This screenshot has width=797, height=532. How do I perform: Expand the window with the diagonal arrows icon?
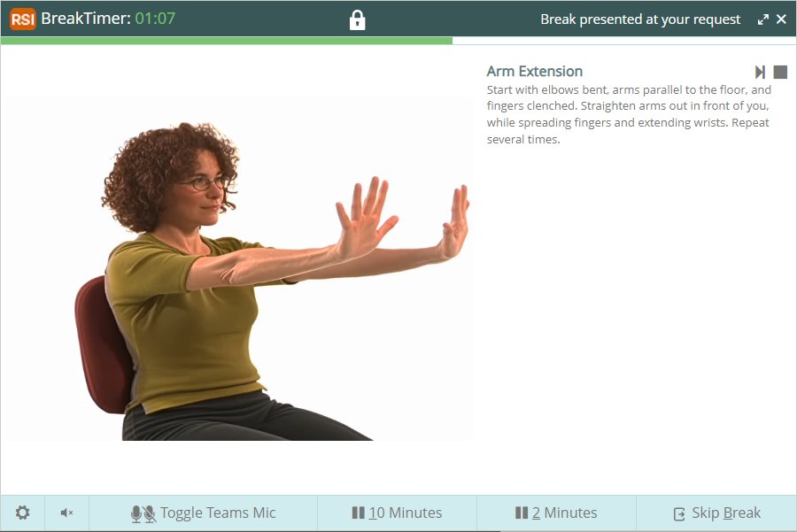pos(763,19)
